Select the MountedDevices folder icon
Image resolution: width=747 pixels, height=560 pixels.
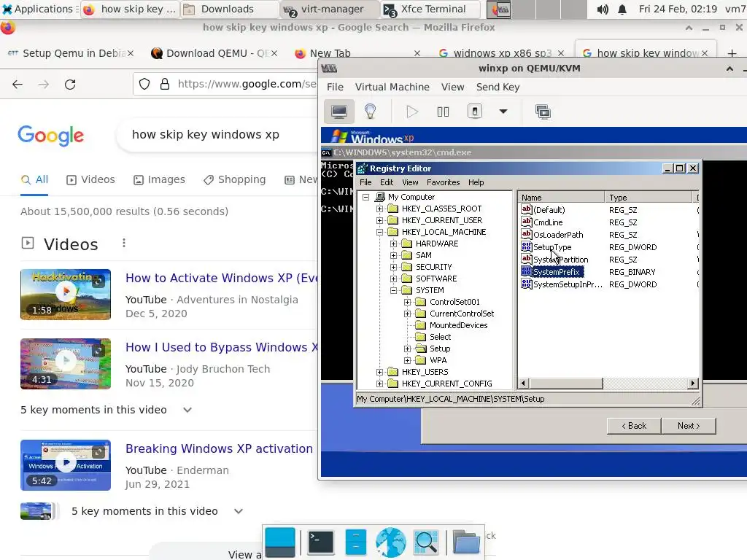pos(421,325)
